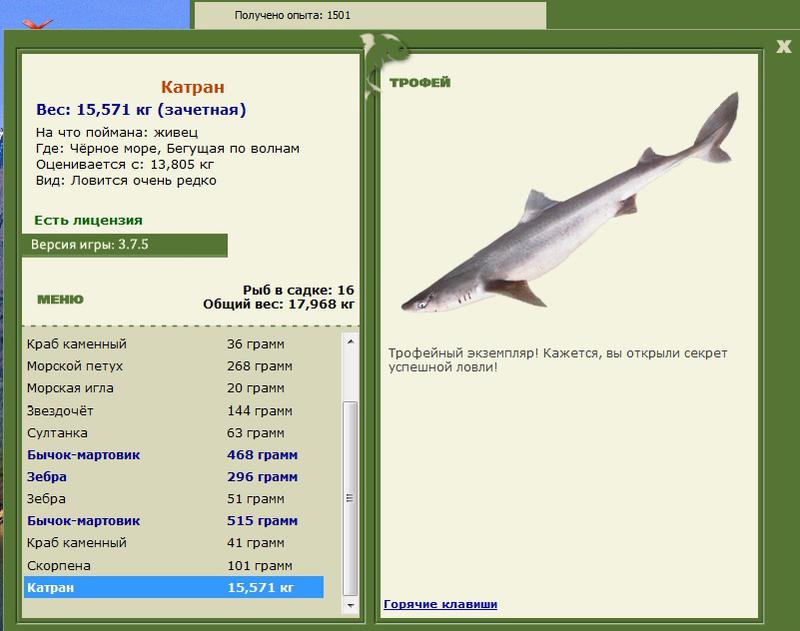The height and width of the screenshot is (631, 800).
Task: Close the fish trophy window
Action: pyautogui.click(x=784, y=47)
